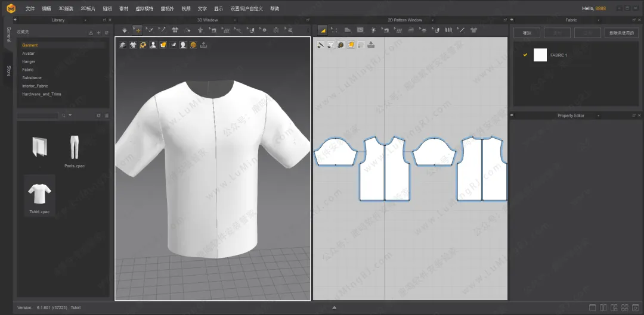Expand the search filter dropdown arrow in Library
Image resolution: width=644 pixels, height=315 pixels.
[70, 116]
